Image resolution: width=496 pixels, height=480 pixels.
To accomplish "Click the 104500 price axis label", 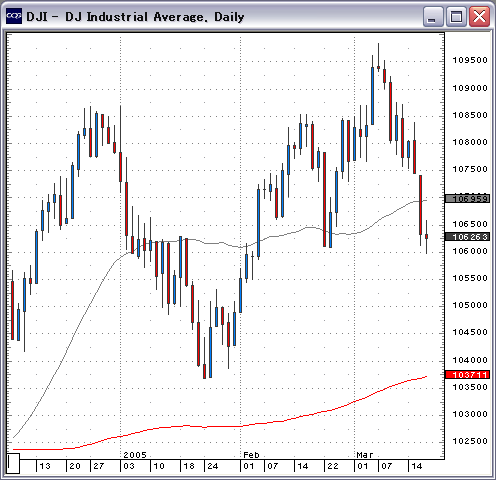I will (x=470, y=332).
